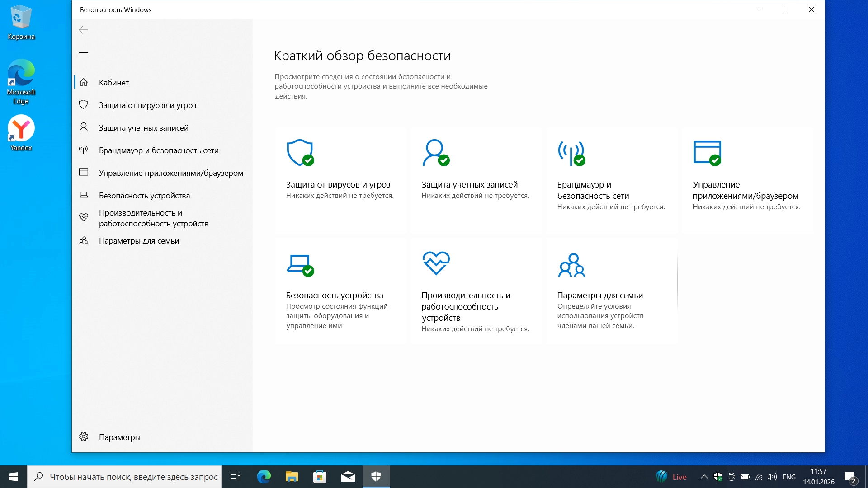Go to Безопасность устройства sidebar entry
This screenshot has width=868, height=488.
pyautogui.click(x=144, y=196)
